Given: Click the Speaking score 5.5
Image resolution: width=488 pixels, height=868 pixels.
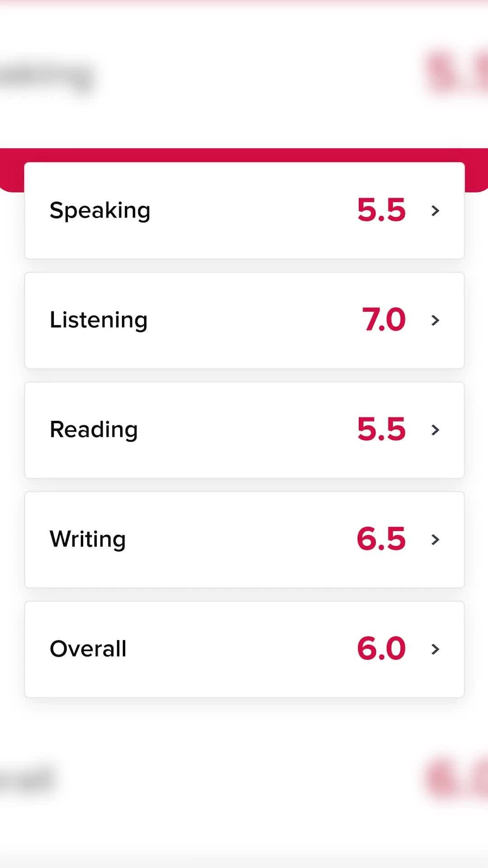Looking at the screenshot, I should point(381,210).
